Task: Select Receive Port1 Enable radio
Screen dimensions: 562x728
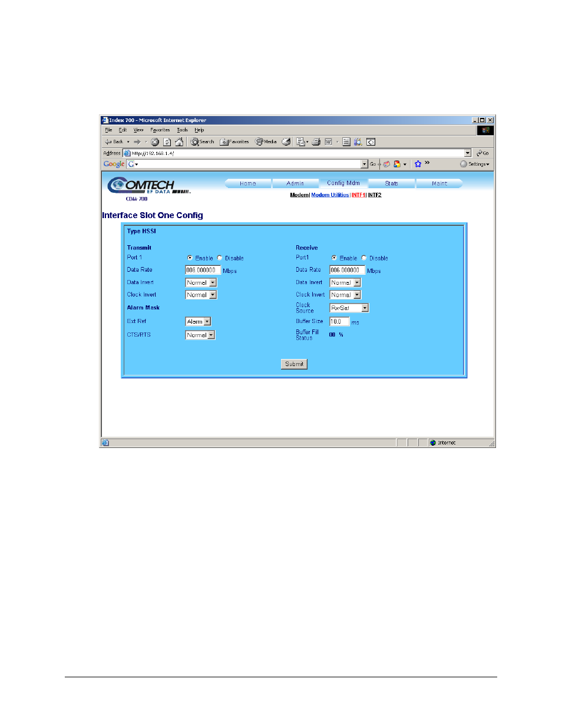Action: (334, 258)
